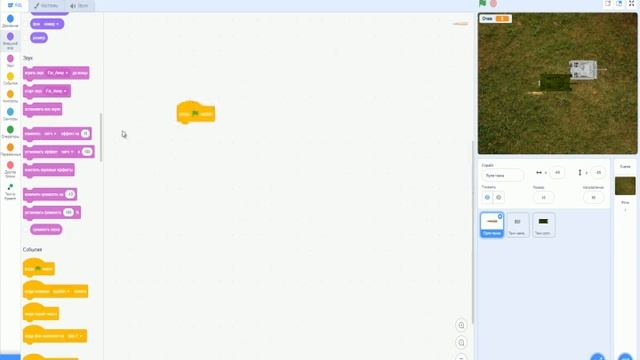Click the stop all sounds block

[x=42, y=109]
